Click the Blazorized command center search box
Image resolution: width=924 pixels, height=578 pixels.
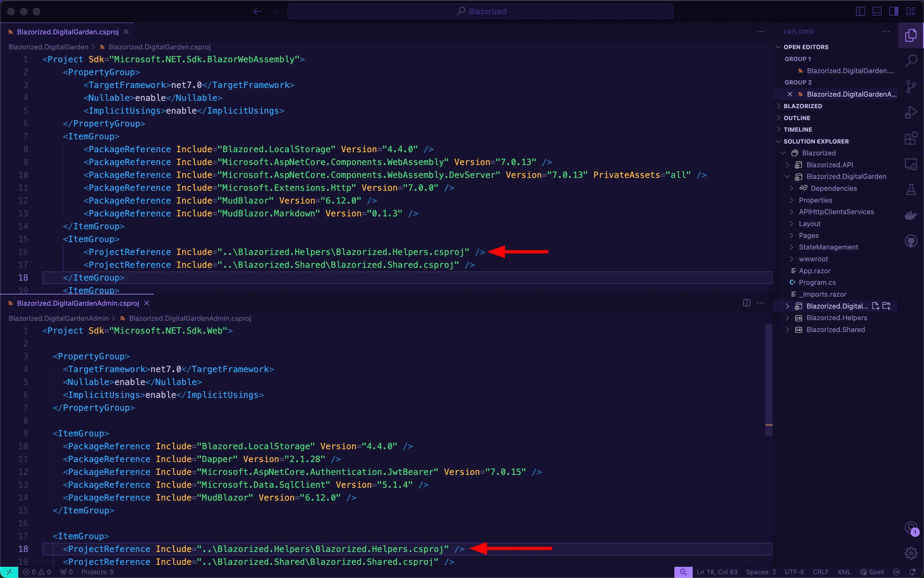[480, 12]
